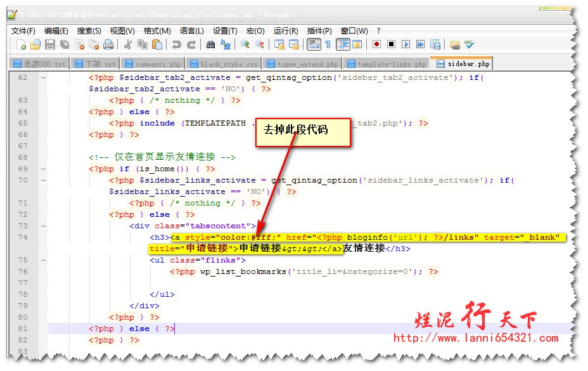Click the www.lanni654321.com watermark link

475,338
